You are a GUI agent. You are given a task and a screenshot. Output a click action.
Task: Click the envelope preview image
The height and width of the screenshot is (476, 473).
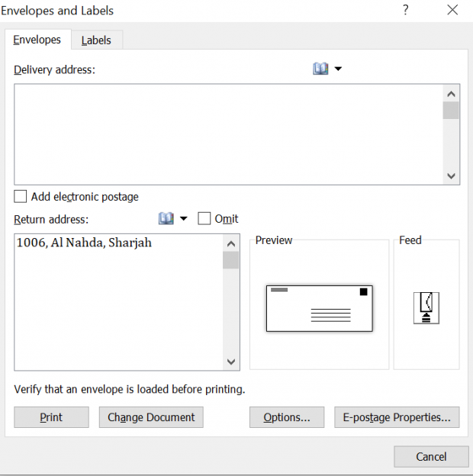319,308
